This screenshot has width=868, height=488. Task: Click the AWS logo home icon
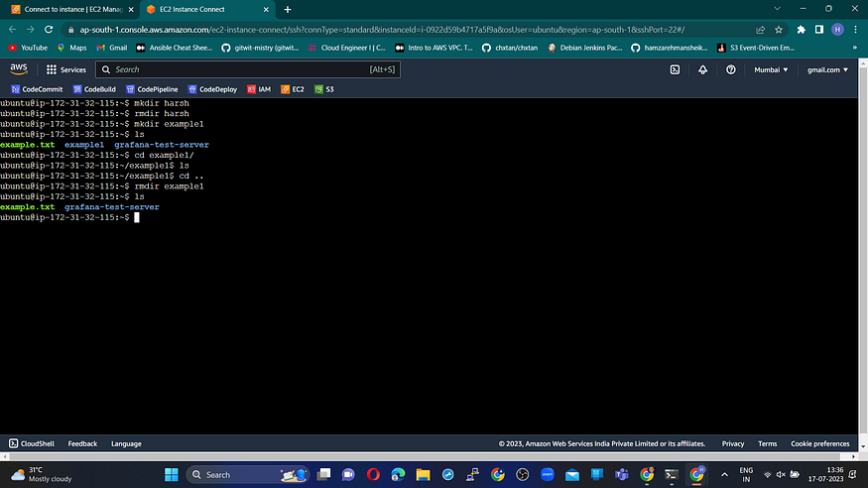pyautogui.click(x=18, y=69)
